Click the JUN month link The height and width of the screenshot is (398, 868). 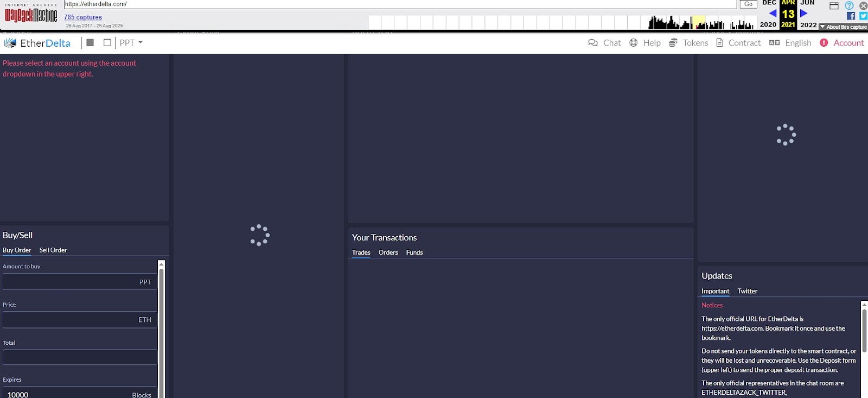[x=807, y=3]
